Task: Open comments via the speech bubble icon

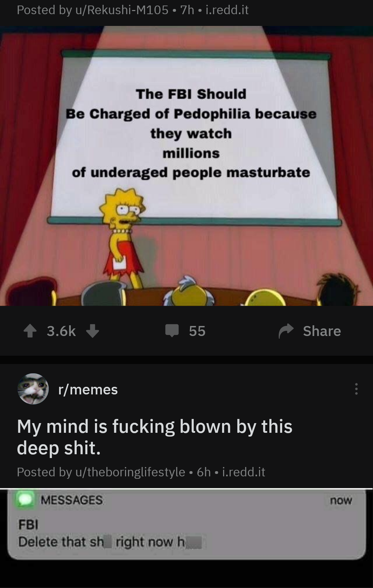Action: tap(172, 331)
